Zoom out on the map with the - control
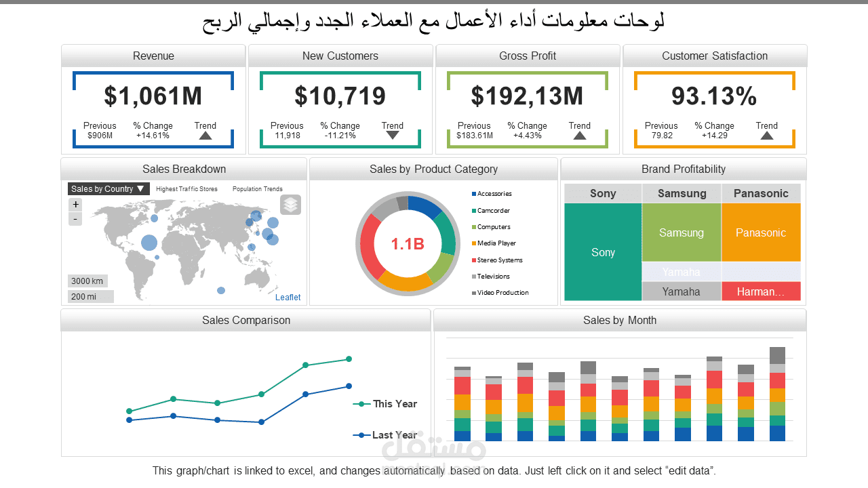This screenshot has width=868, height=488. (x=75, y=218)
